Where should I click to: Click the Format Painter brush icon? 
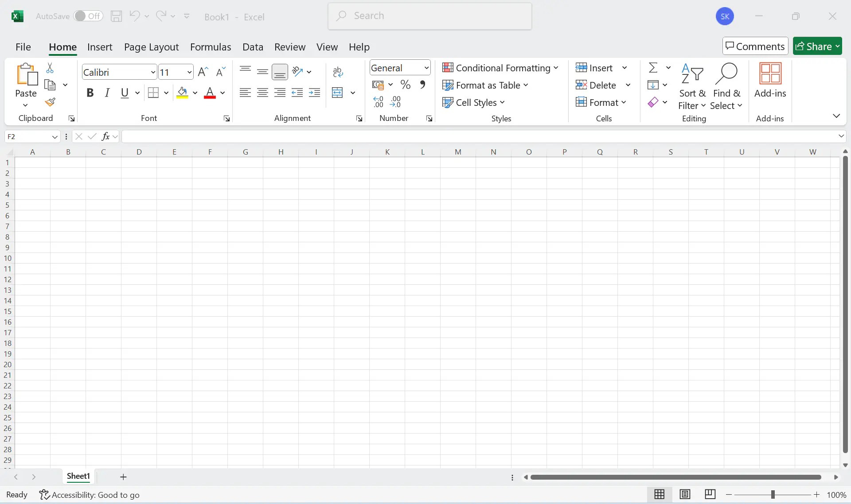[x=50, y=102]
